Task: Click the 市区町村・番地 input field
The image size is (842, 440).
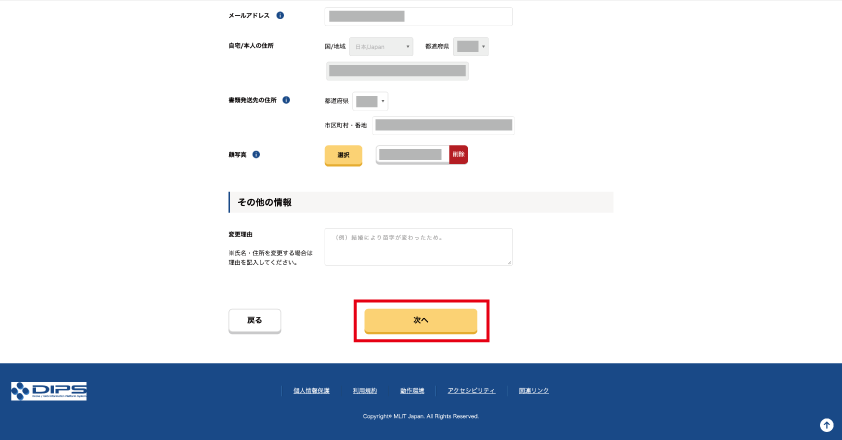Action: tap(443, 125)
